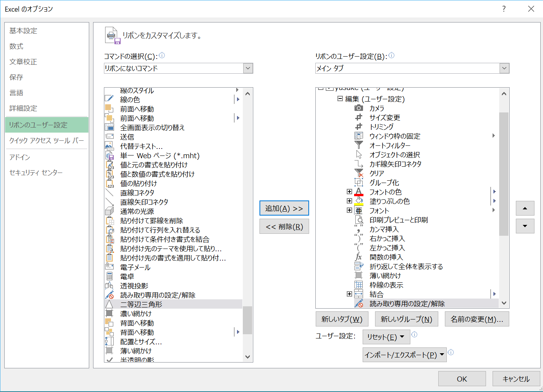Open the リセット dropdown button
The width and height of the screenshot is (543, 392).
[x=386, y=337]
